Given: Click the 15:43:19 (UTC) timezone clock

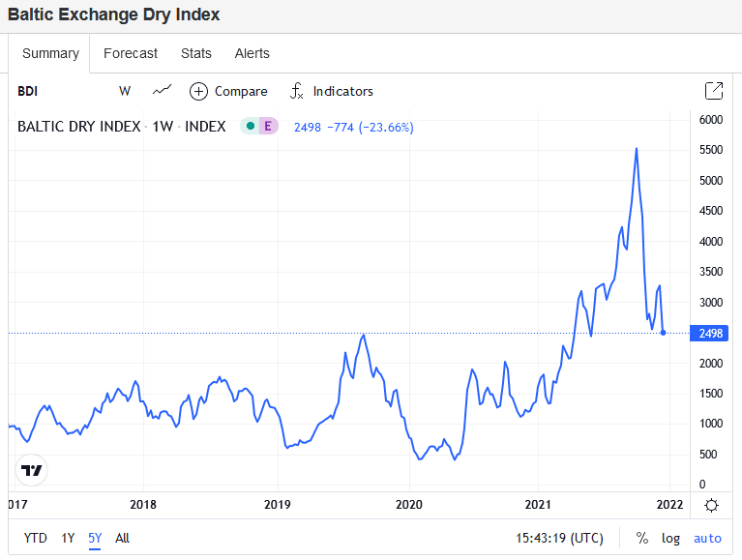Looking at the screenshot, I should click(559, 539).
